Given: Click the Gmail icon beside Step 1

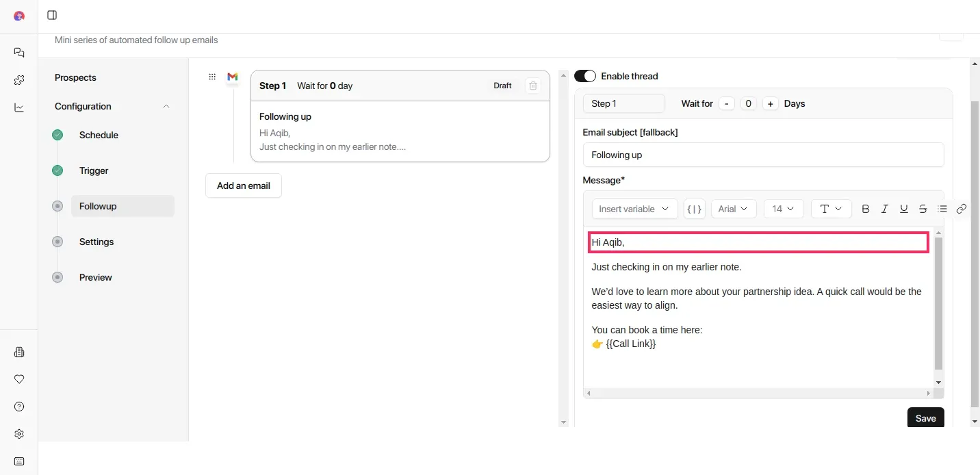Looking at the screenshot, I should 232,77.
